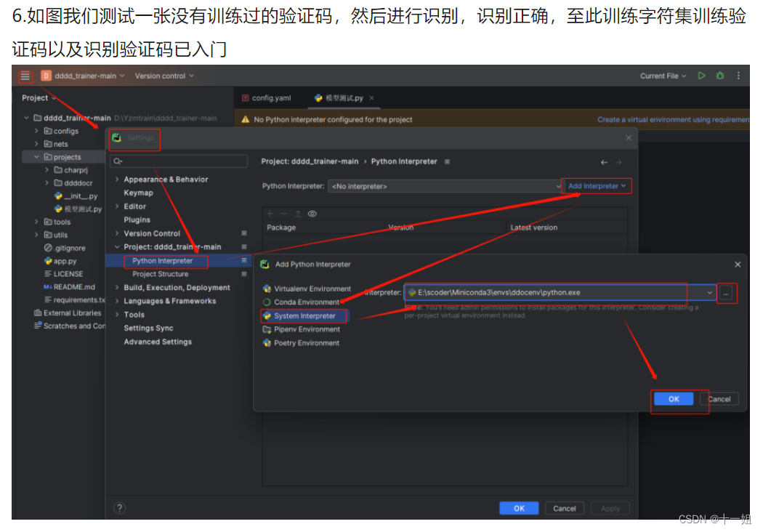The width and height of the screenshot is (763, 532).
Task: Expand Build, Execution, Deployment settings
Action: [117, 288]
